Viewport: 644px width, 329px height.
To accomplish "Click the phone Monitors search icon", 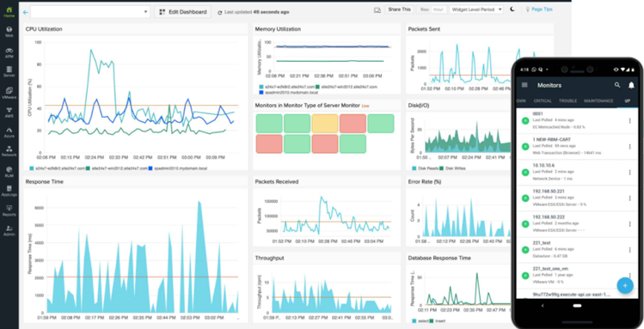I will coord(617,85).
